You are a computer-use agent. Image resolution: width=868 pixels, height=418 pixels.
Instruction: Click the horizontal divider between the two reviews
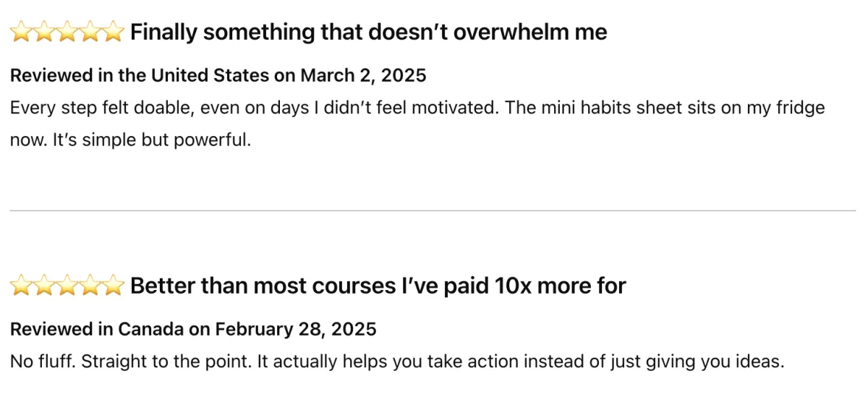pos(433,210)
